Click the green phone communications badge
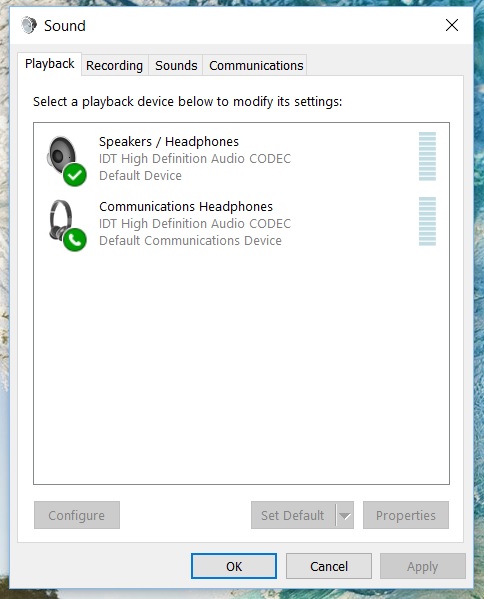Image resolution: width=484 pixels, height=599 pixels. pos(75,240)
